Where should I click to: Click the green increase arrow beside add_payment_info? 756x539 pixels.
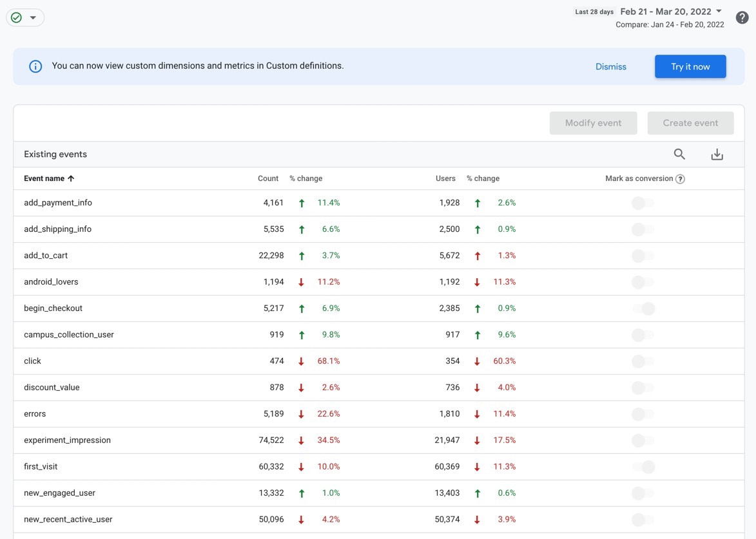coord(301,202)
